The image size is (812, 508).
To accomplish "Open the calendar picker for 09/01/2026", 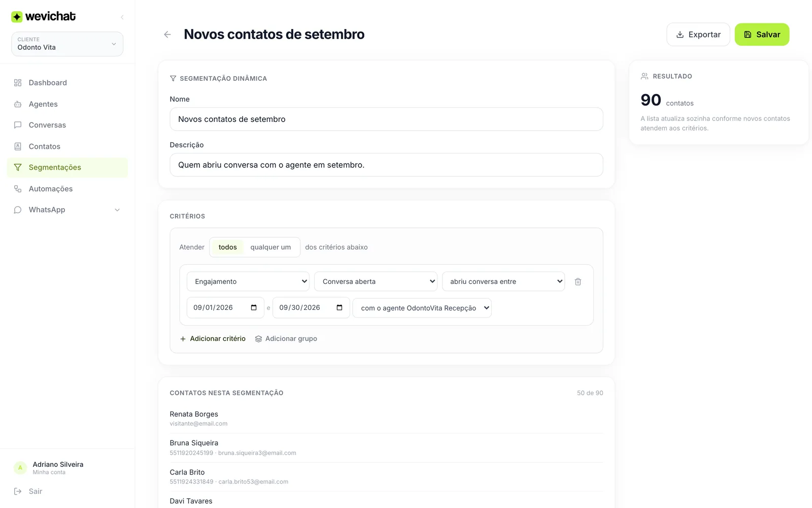I will tap(254, 308).
